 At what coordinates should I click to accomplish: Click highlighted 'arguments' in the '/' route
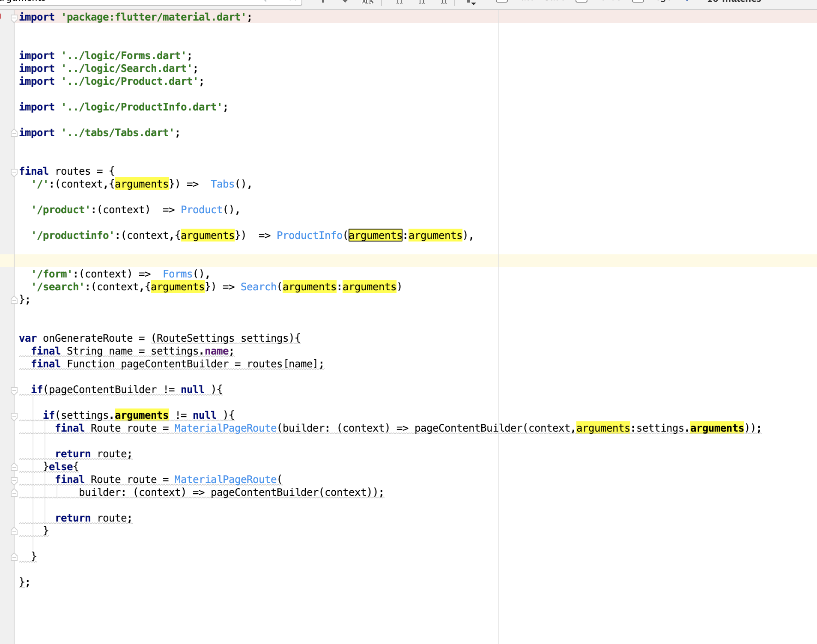(141, 184)
